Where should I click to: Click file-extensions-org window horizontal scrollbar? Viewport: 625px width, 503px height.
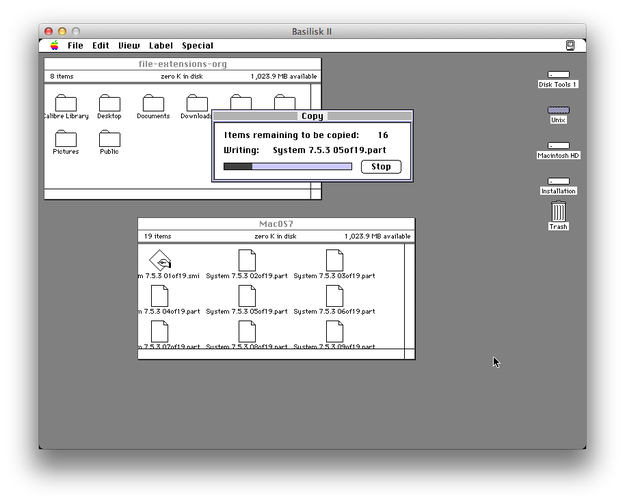177,194
